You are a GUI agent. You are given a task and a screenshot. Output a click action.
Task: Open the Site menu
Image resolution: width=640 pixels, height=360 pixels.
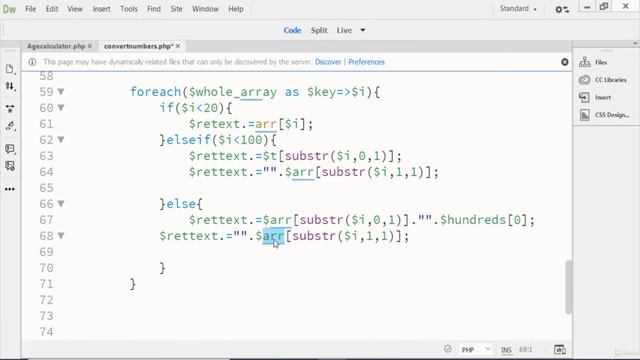[176, 9]
